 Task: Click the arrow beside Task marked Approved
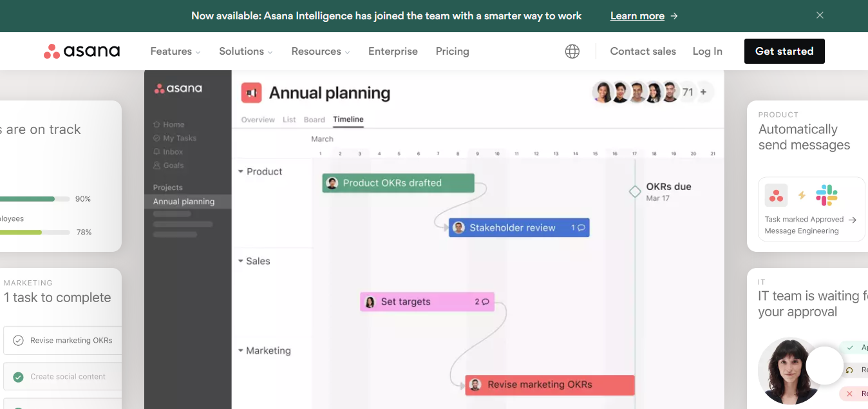pos(853,220)
